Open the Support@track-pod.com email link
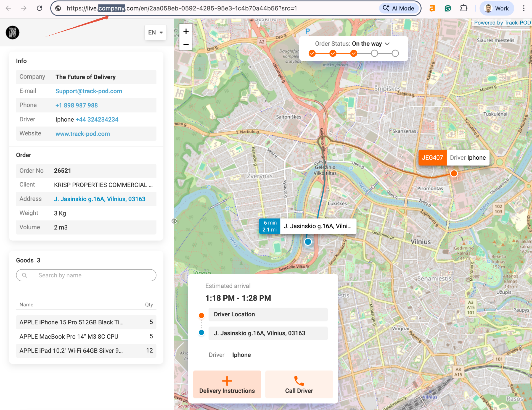Image resolution: width=532 pixels, height=410 pixels. click(x=89, y=91)
